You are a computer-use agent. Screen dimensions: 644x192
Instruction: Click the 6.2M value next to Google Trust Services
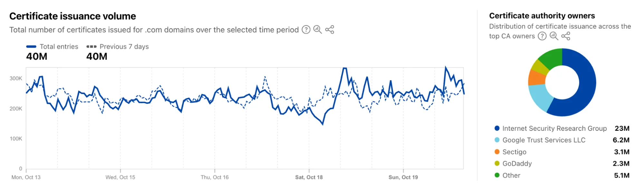click(x=622, y=140)
